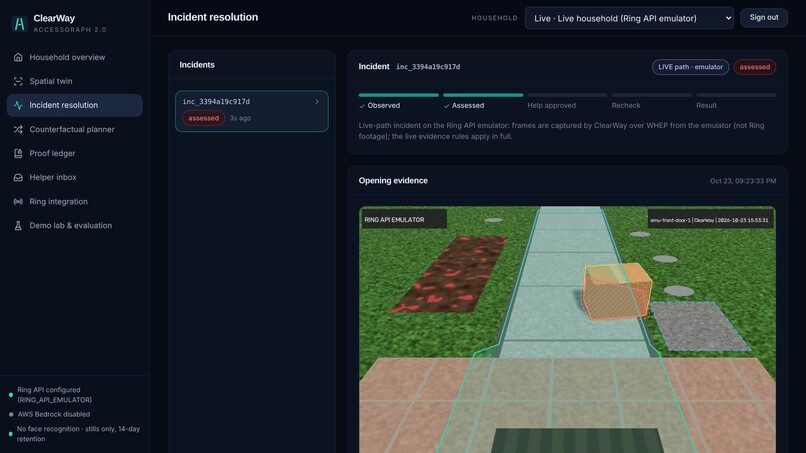Screen dimensions: 806x453
Task: Click the green Ring API status dot
Action: pos(11,395)
